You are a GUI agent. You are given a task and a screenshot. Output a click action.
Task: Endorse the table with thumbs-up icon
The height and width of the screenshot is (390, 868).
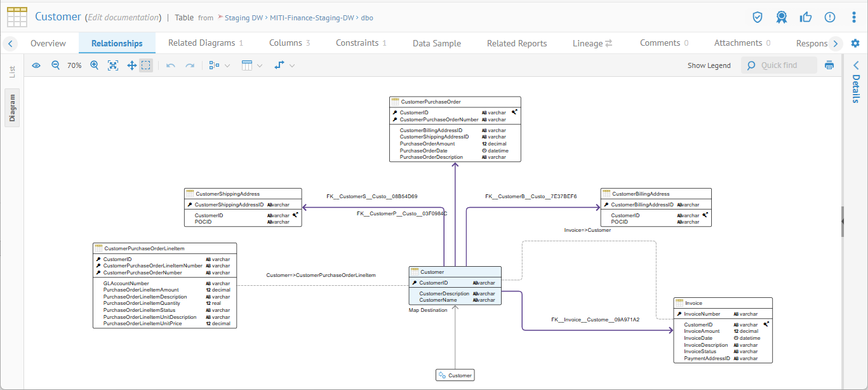pos(806,17)
